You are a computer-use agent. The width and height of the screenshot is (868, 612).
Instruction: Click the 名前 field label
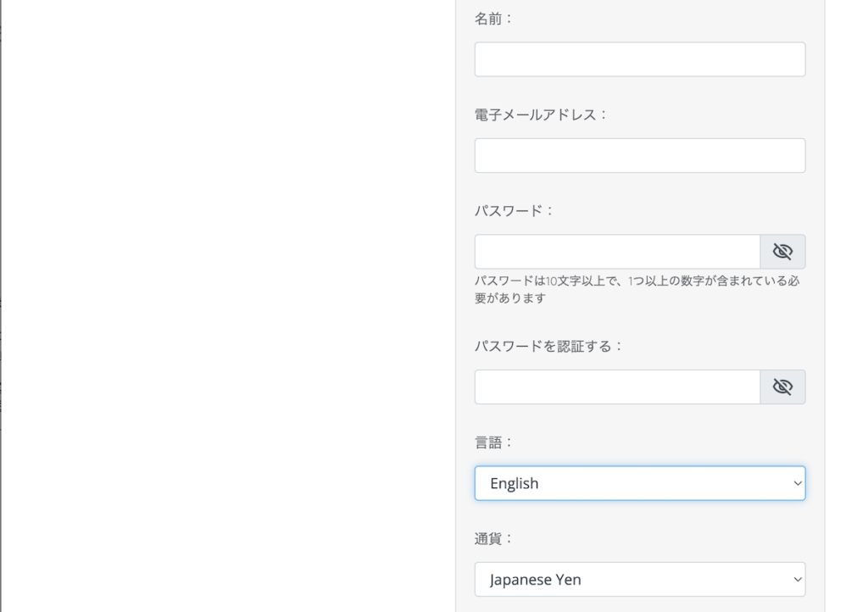pos(492,17)
